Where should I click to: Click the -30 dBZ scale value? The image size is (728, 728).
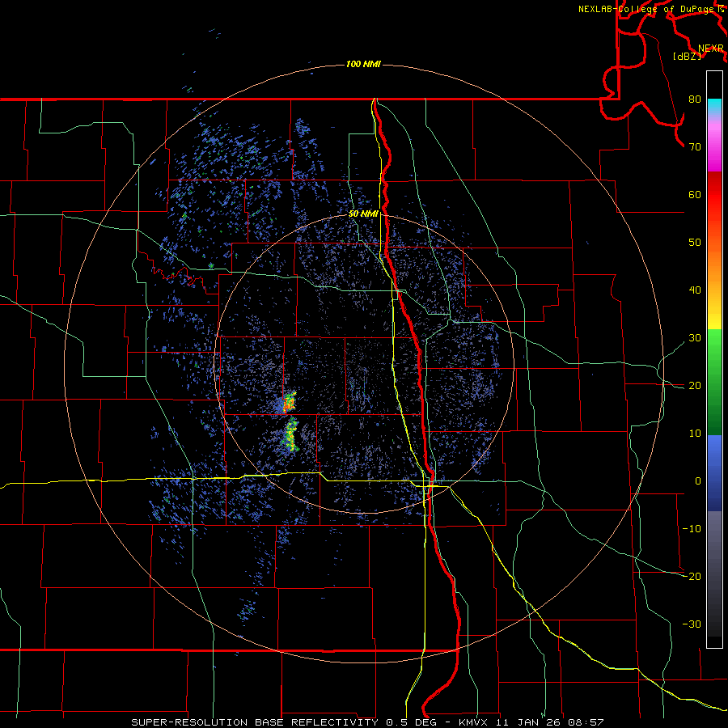(692, 624)
